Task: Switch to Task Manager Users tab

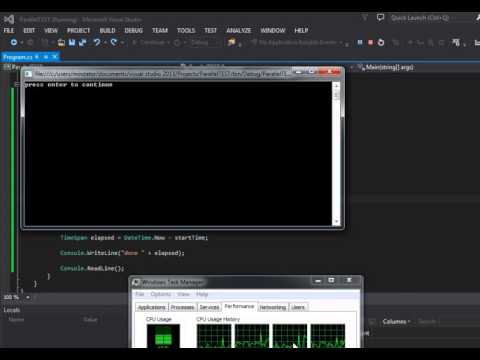Action: click(x=298, y=307)
